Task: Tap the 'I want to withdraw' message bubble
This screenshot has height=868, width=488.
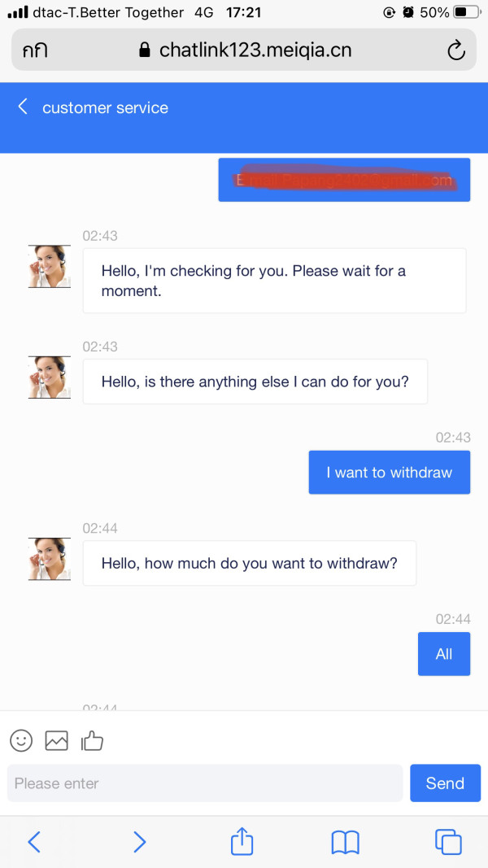Action: 390,472
